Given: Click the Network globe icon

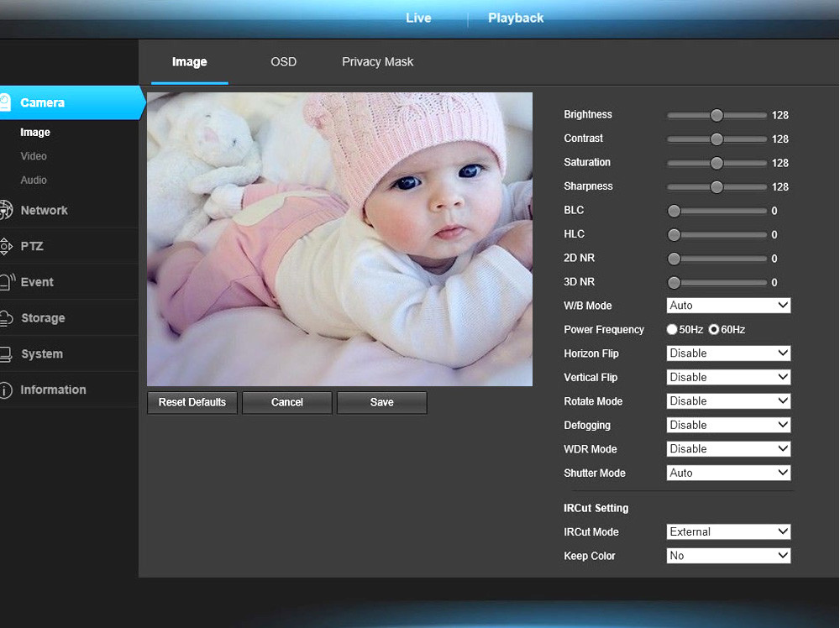Looking at the screenshot, I should pyautogui.click(x=5, y=210).
